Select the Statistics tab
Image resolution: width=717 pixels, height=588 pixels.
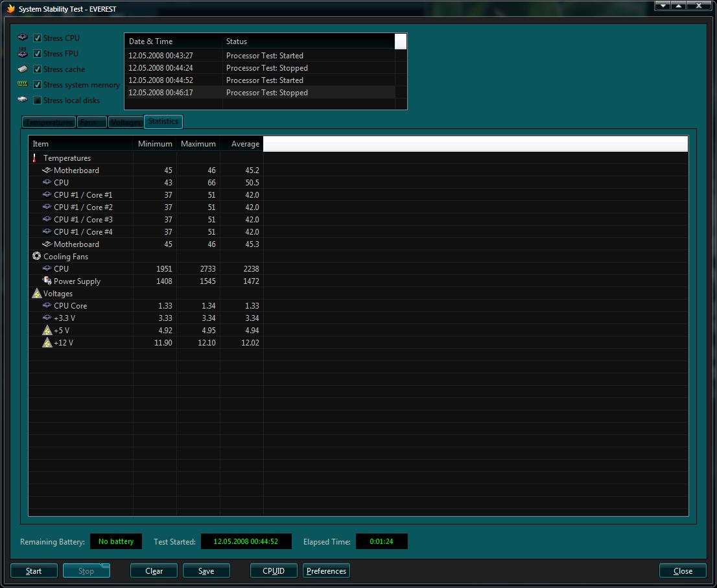pyautogui.click(x=163, y=121)
